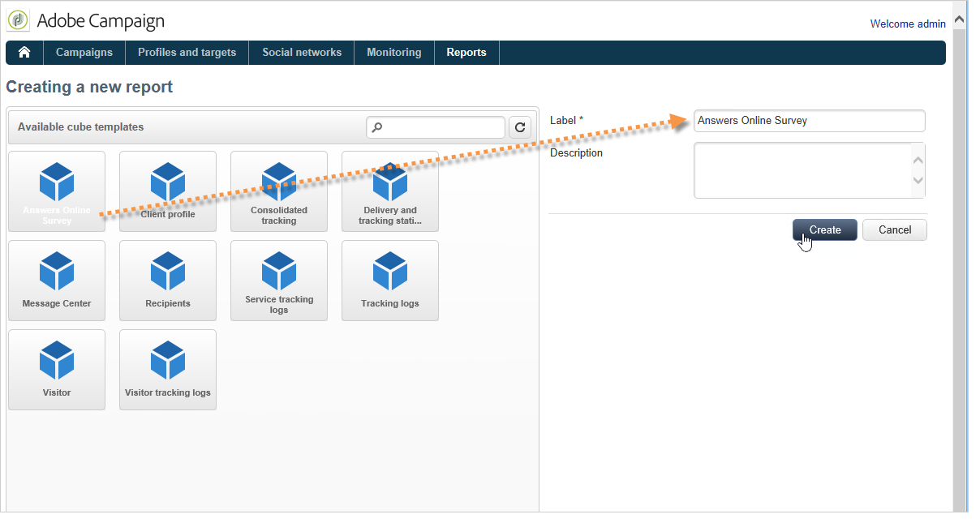
Task: Open the Campaigns tab
Action: pyautogui.click(x=84, y=52)
